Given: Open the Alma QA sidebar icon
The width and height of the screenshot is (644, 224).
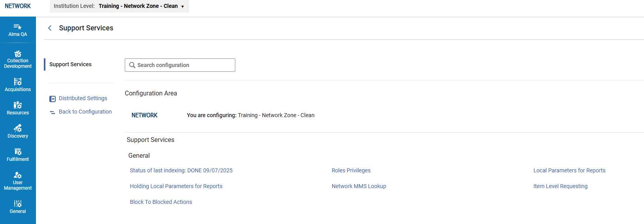Looking at the screenshot, I should pos(18,30).
